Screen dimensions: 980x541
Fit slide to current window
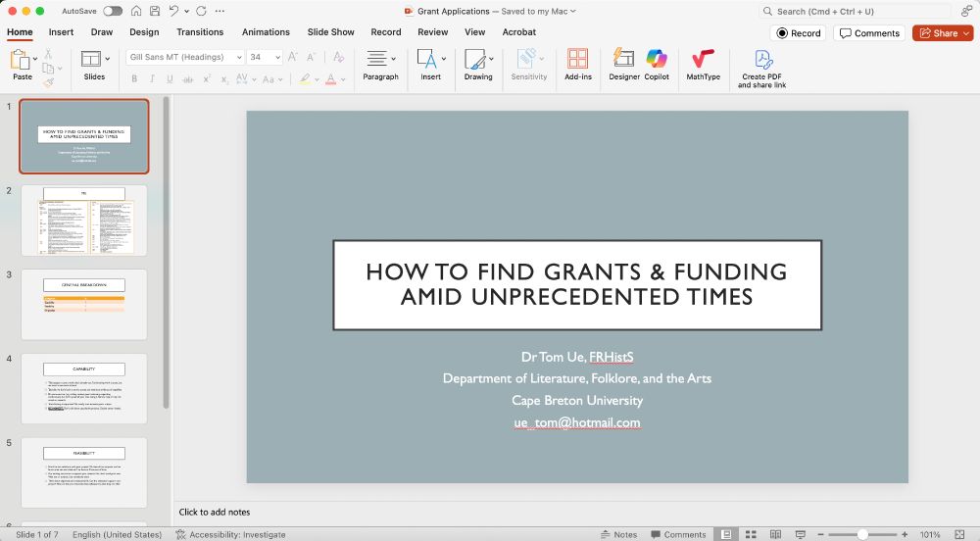[x=959, y=534]
